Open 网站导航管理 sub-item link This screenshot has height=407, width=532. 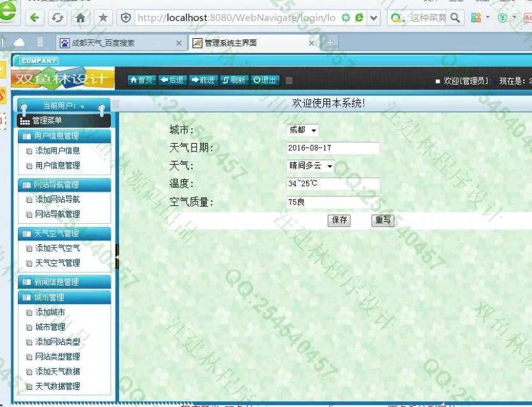click(57, 214)
